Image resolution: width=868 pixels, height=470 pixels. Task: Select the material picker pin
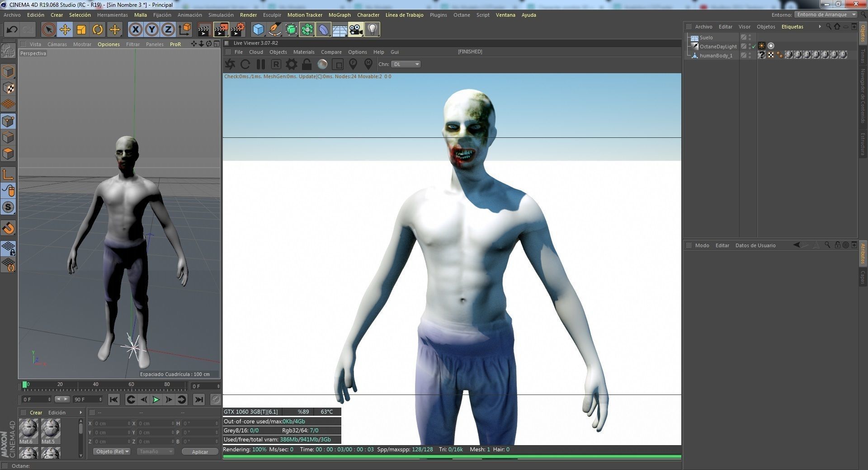click(x=368, y=64)
